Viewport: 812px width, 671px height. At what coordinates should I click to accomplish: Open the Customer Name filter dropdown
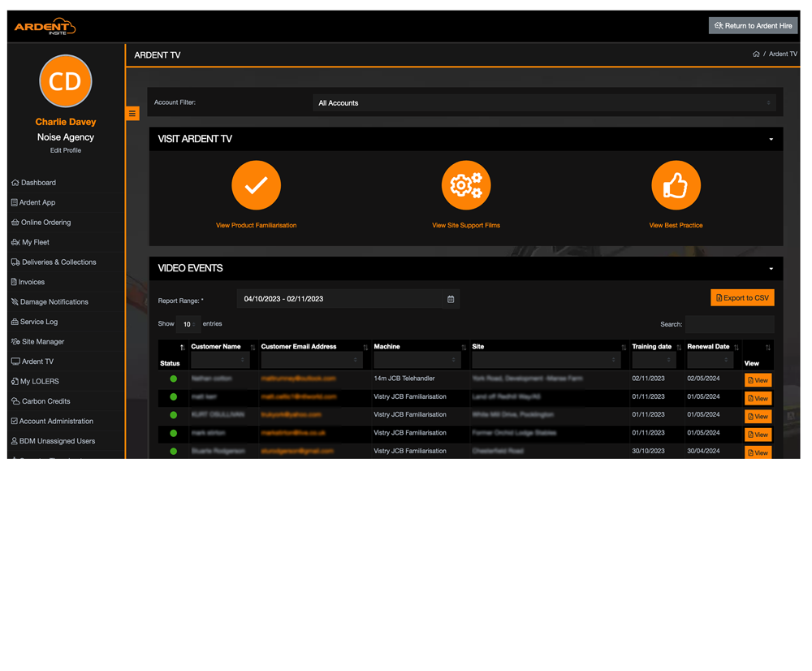[x=220, y=360]
